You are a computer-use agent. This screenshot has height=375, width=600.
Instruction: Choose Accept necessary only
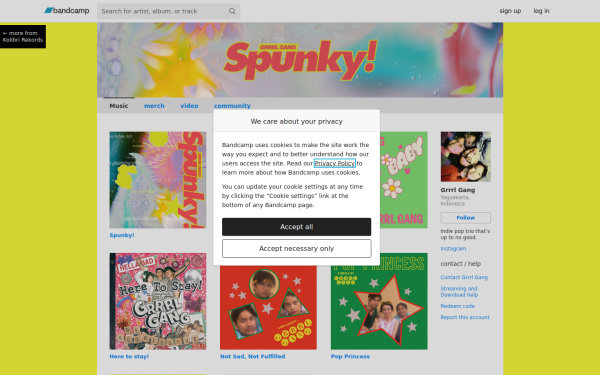tap(297, 249)
